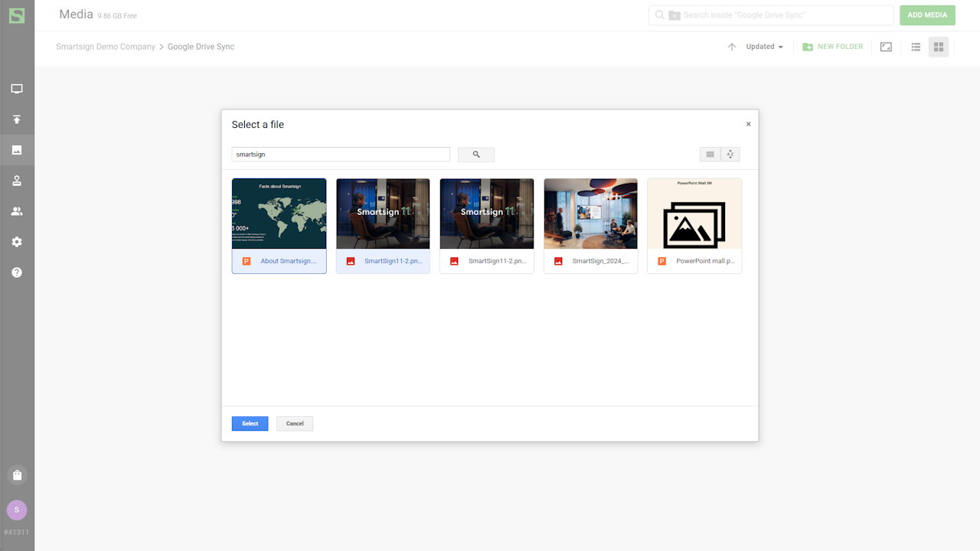Image resolution: width=980 pixels, height=551 pixels.
Task: Open the Users icon in the sidebar
Action: pyautogui.click(x=17, y=211)
